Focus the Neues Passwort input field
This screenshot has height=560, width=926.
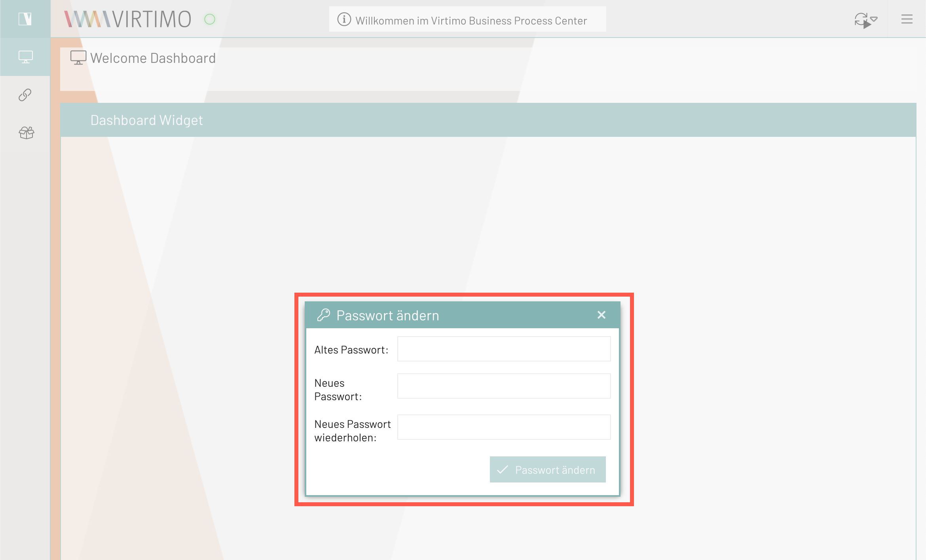coord(503,386)
